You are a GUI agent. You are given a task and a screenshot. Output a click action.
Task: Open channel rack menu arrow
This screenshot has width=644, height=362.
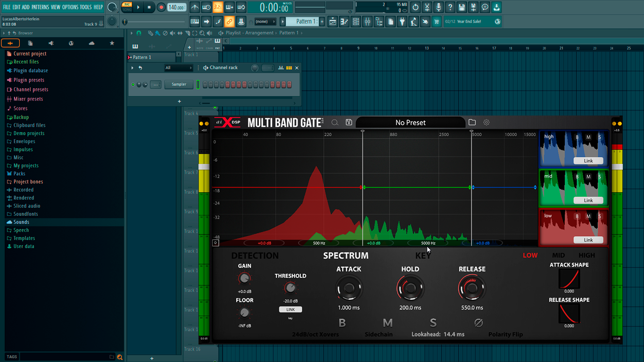point(132,68)
